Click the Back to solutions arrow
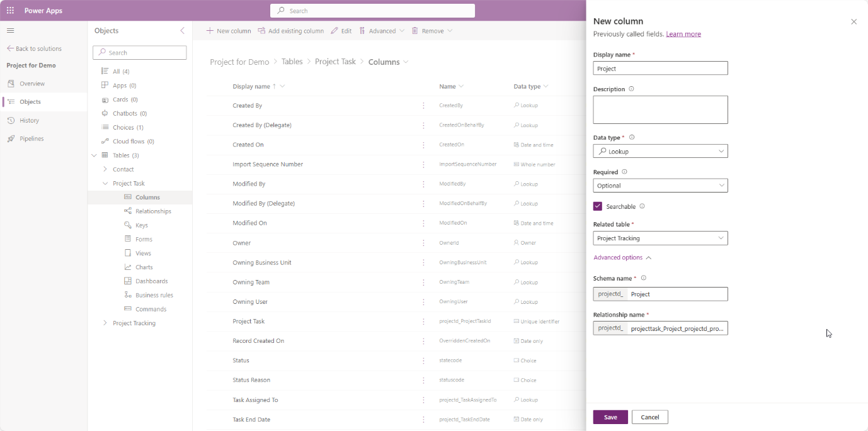868x431 pixels. click(10, 48)
